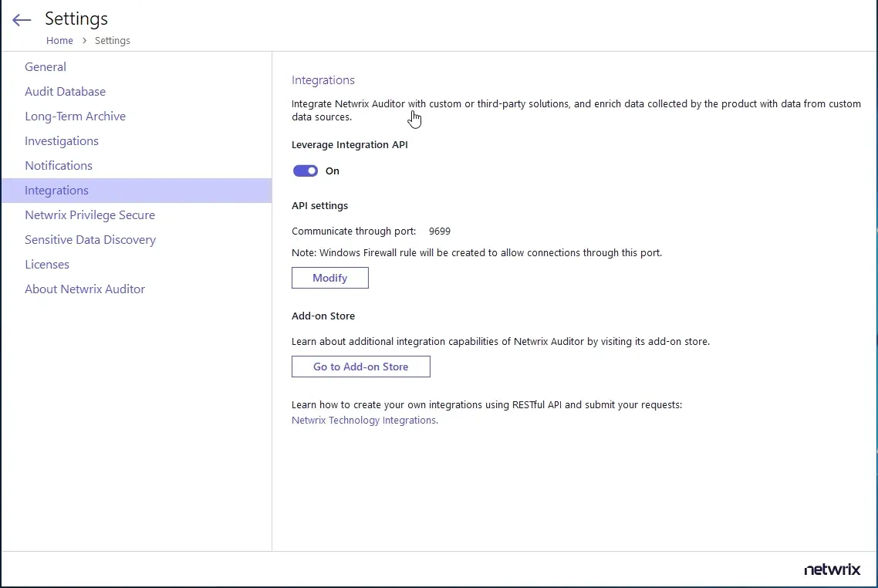Click the Settings breadcrumb label

pos(112,40)
